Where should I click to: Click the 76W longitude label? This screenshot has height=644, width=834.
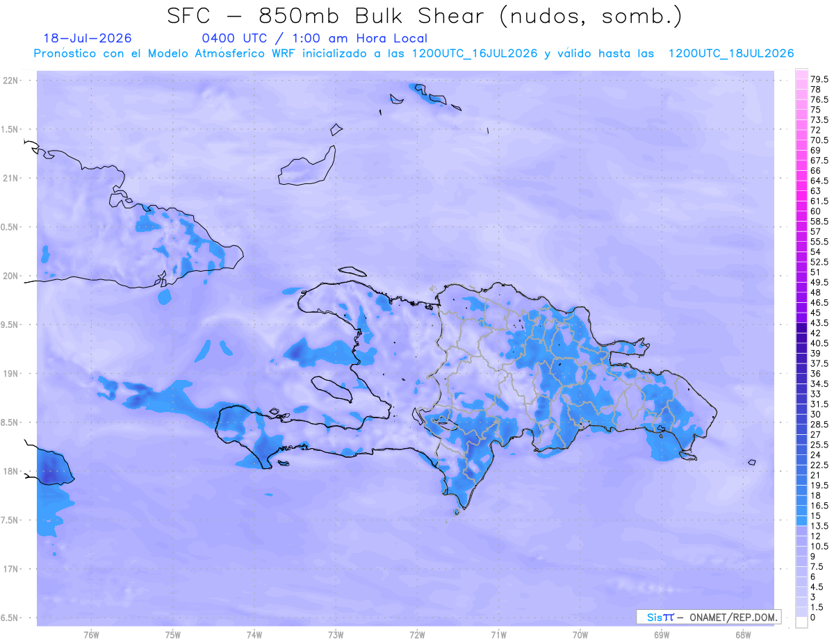(x=91, y=635)
